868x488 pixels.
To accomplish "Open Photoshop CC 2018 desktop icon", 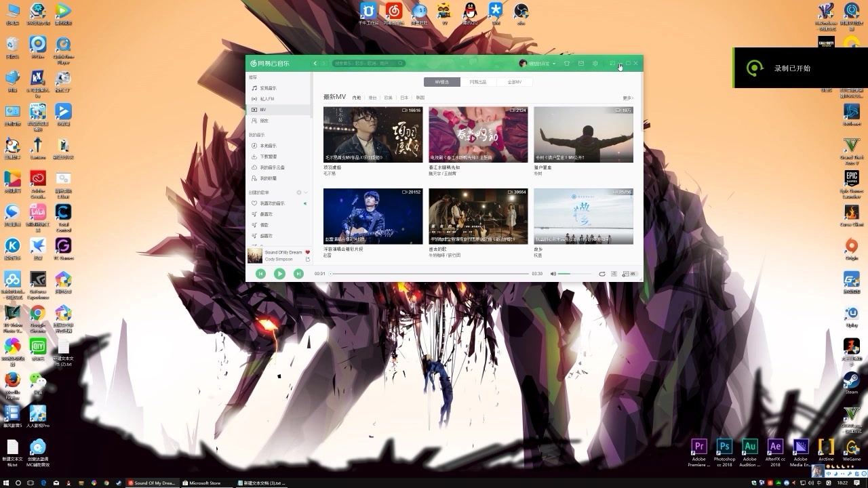I will tap(724, 453).
